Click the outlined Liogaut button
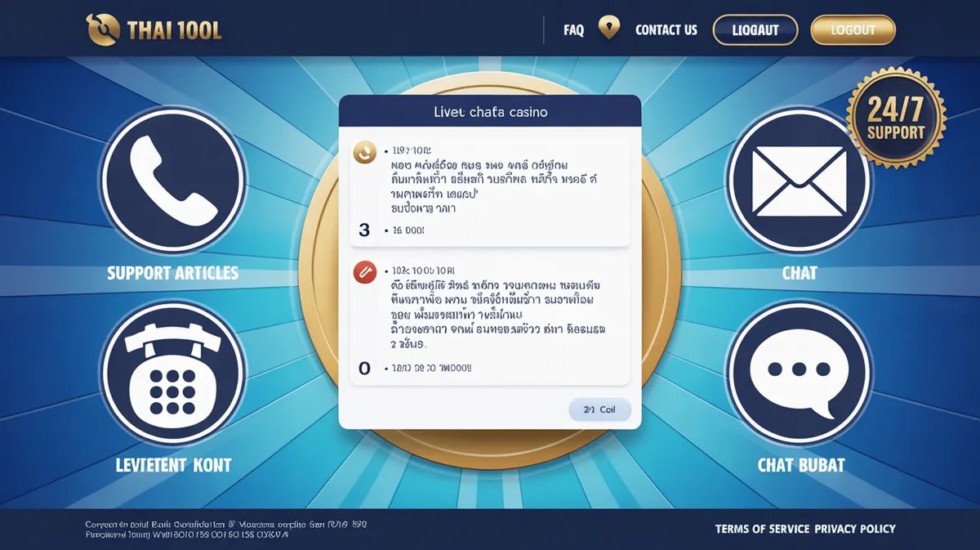This screenshot has width=980, height=550. [755, 30]
